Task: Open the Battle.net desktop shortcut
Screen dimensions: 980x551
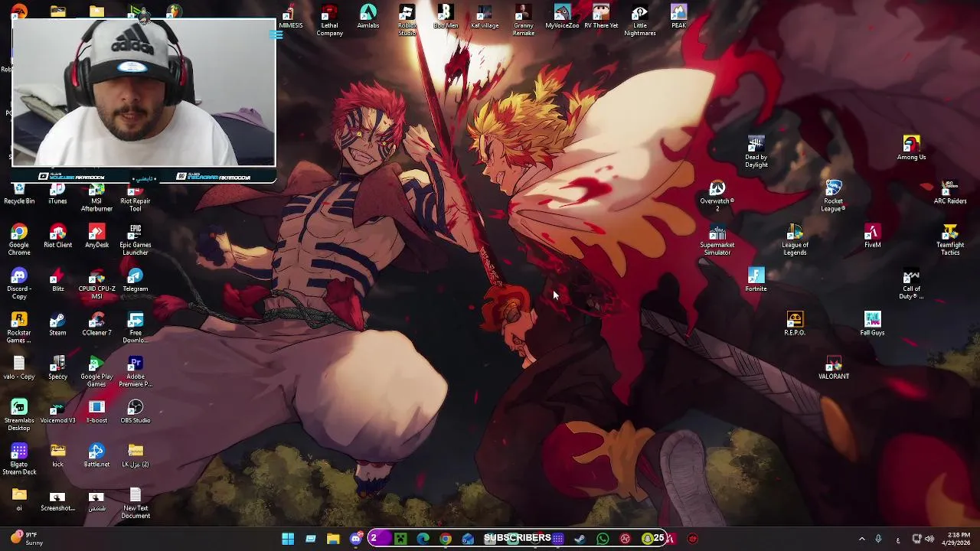Action: (x=96, y=455)
